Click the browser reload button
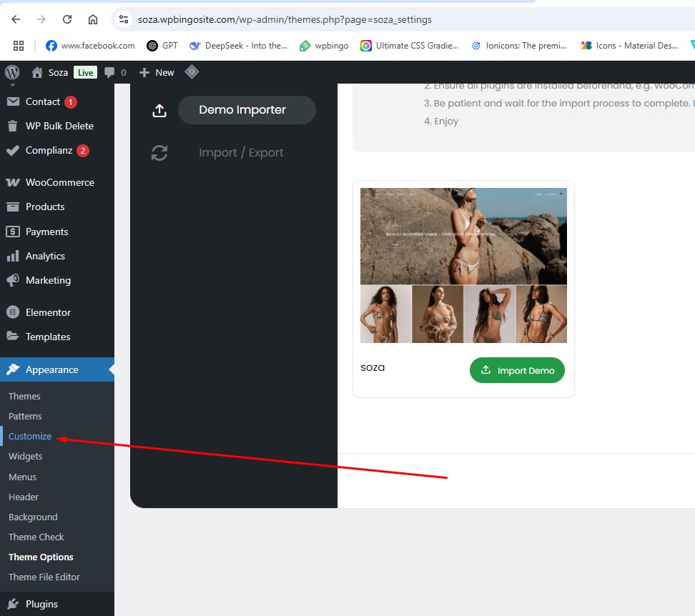 [x=67, y=19]
